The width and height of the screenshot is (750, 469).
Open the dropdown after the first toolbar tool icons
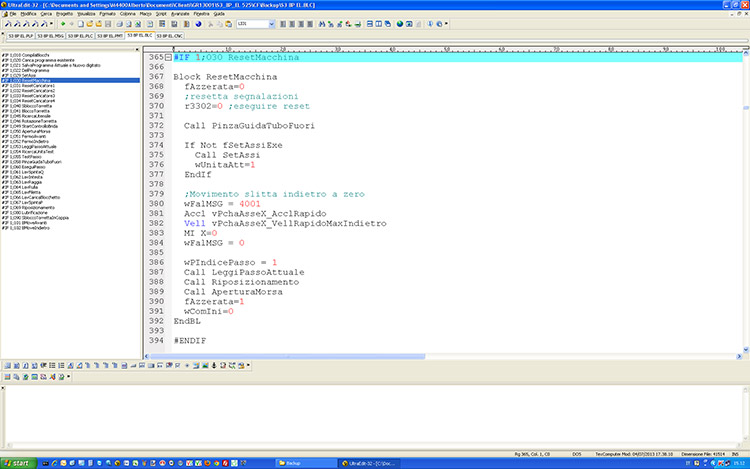point(51,24)
